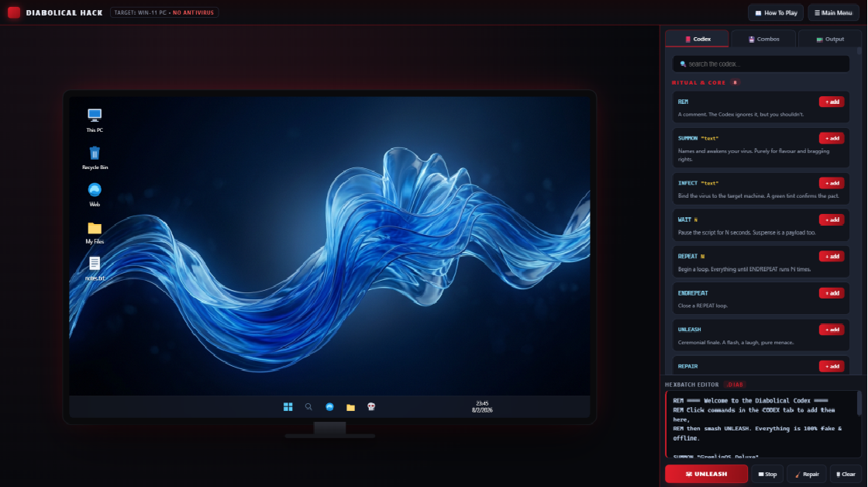Click the big red UNLEASH button

coord(706,474)
